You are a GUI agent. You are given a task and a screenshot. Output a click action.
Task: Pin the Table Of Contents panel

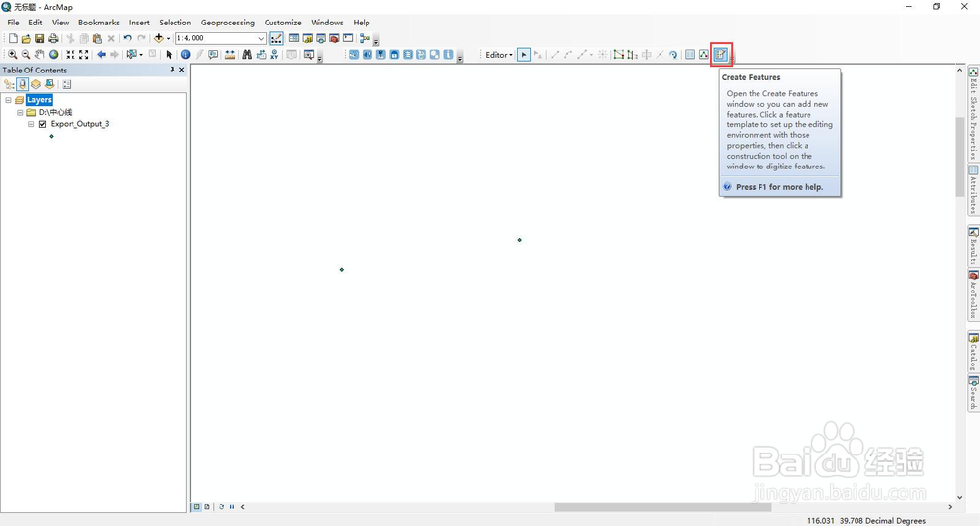(172, 70)
